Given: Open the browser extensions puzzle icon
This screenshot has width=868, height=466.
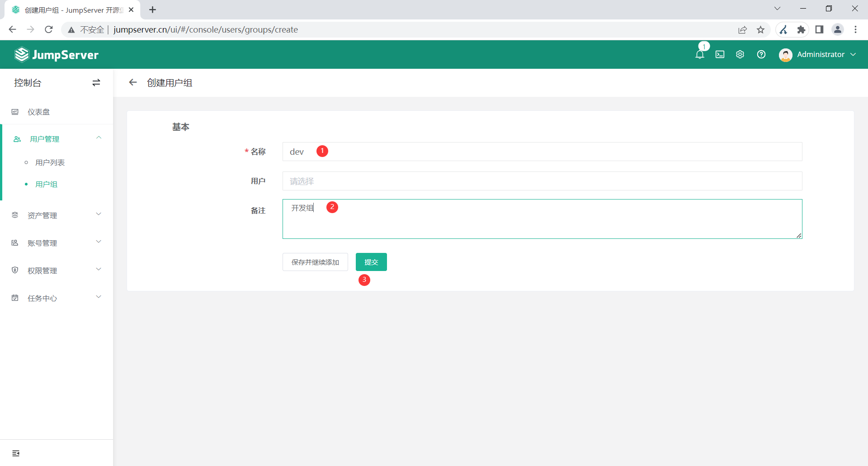Looking at the screenshot, I should (802, 30).
